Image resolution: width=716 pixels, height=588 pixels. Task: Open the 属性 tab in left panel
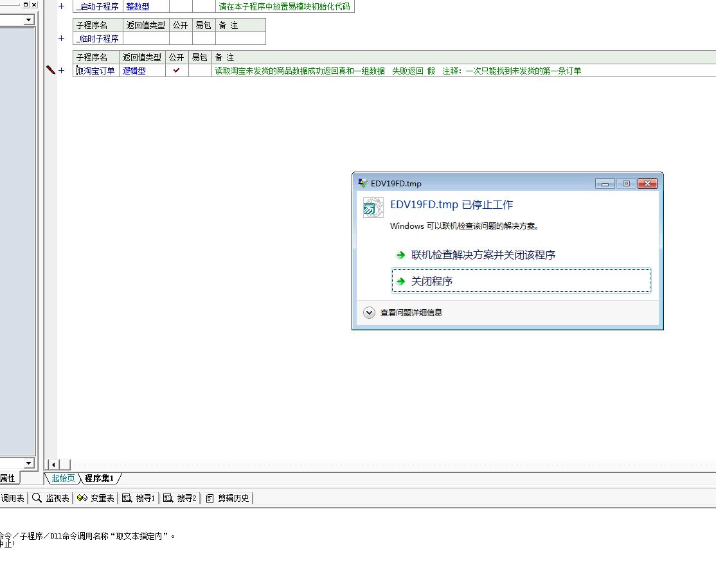[x=8, y=478]
